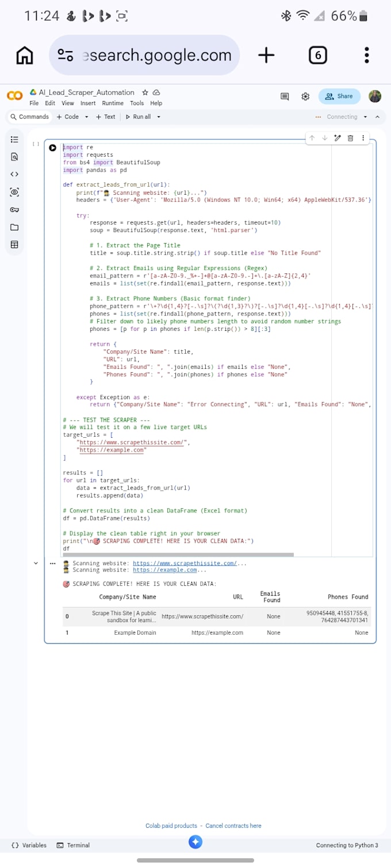The image size is (391, 868).
Task: Open the Edit menu
Action: [x=50, y=103]
